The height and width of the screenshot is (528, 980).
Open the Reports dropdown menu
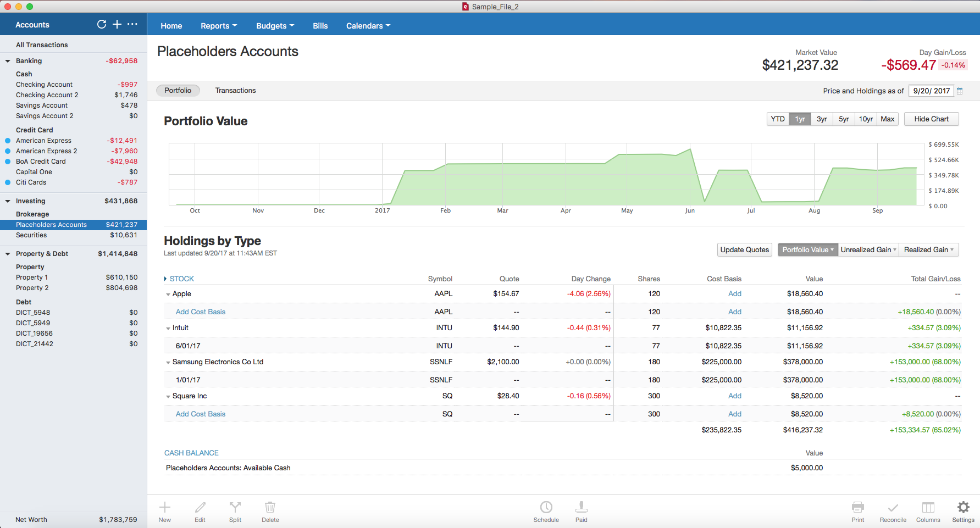tap(218, 26)
